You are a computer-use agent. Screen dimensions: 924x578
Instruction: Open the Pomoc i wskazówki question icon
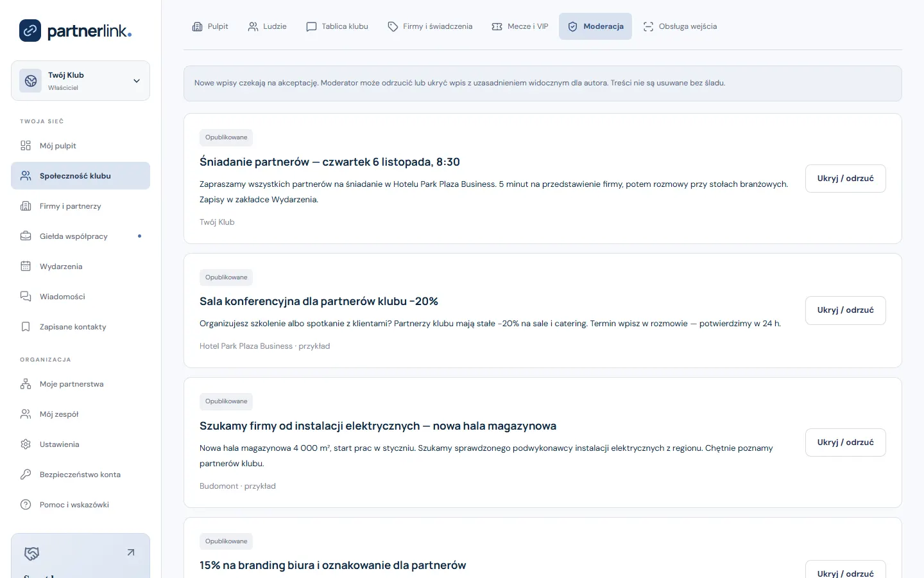(26, 505)
